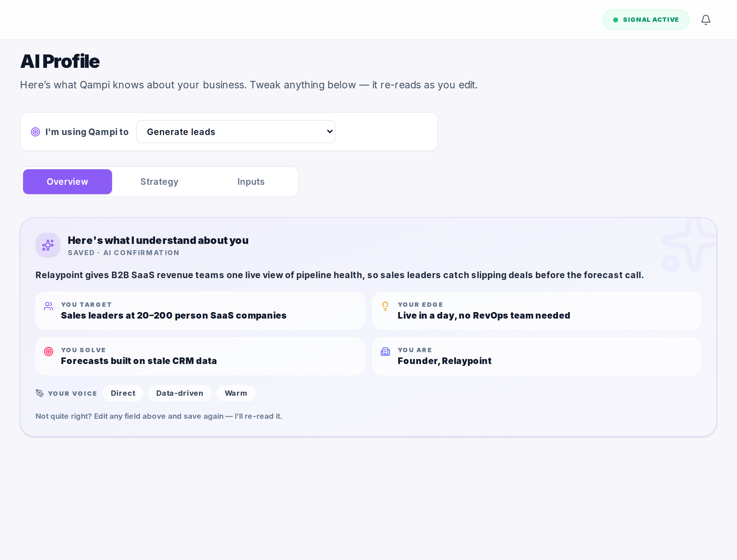Click the sparkle AI confirmation icon
The image size is (737, 560).
48,245
